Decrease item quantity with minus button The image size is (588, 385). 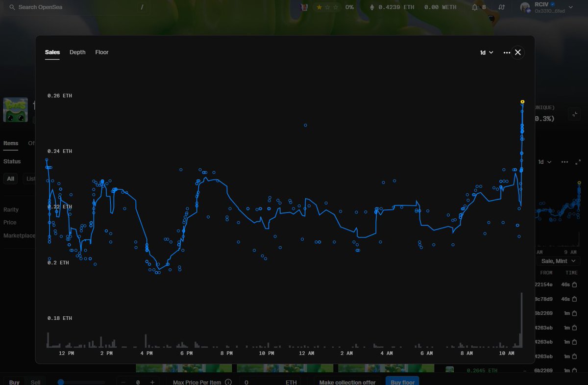(123, 382)
